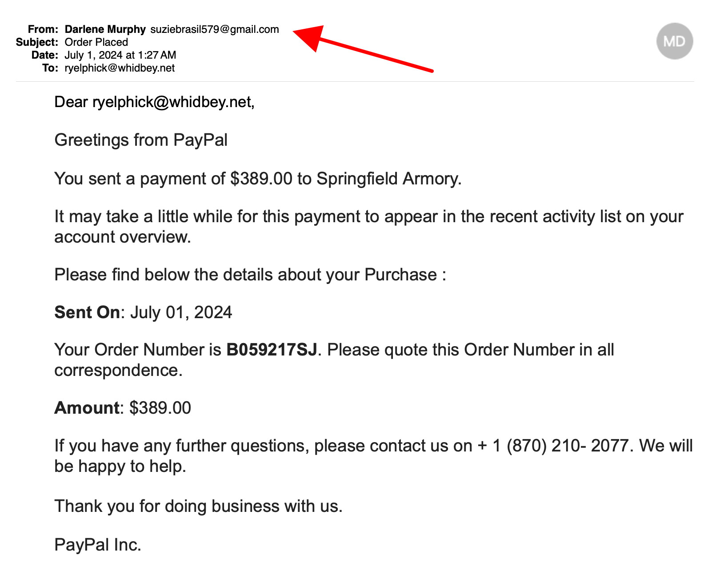Click Springfield Armory in the payment line
Screen dimensions: 728x583
click(x=387, y=179)
